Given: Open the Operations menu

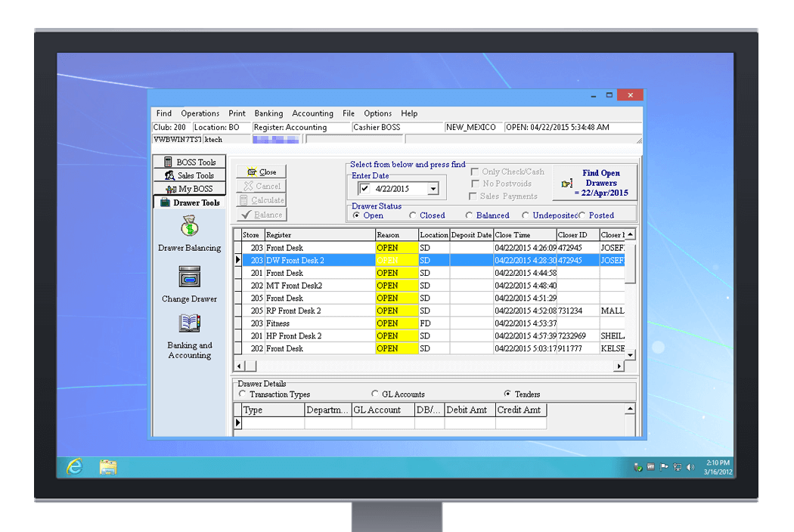Looking at the screenshot, I should (x=200, y=113).
